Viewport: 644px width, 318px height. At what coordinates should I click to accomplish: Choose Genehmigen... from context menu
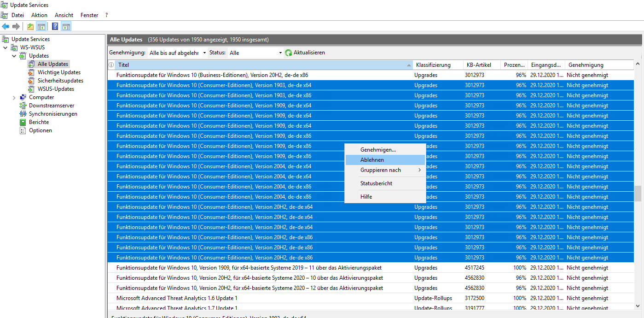[385, 150]
